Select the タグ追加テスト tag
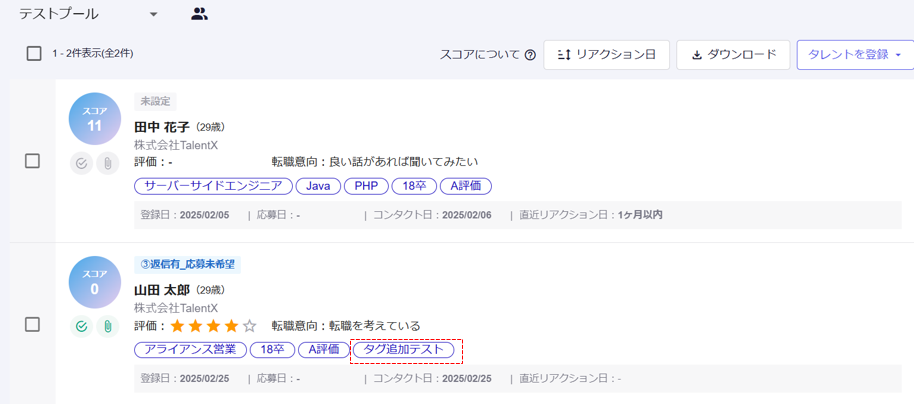Viewport: 914px width, 404px height. tap(404, 350)
